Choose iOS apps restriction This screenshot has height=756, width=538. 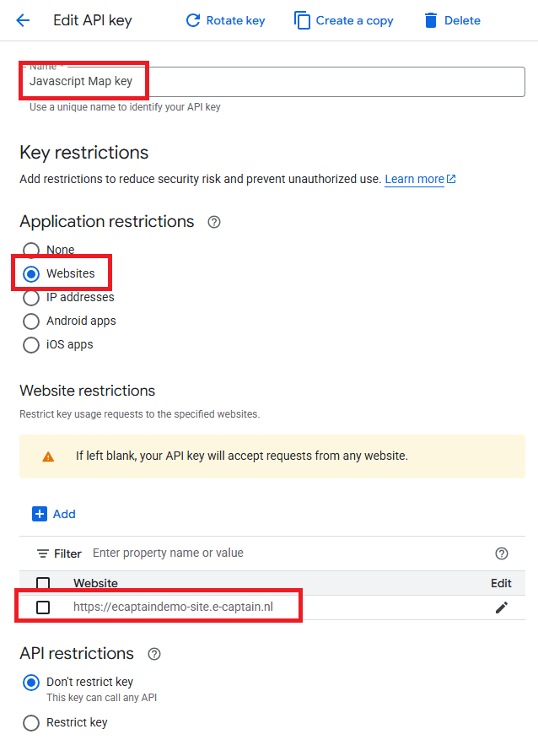point(31,345)
